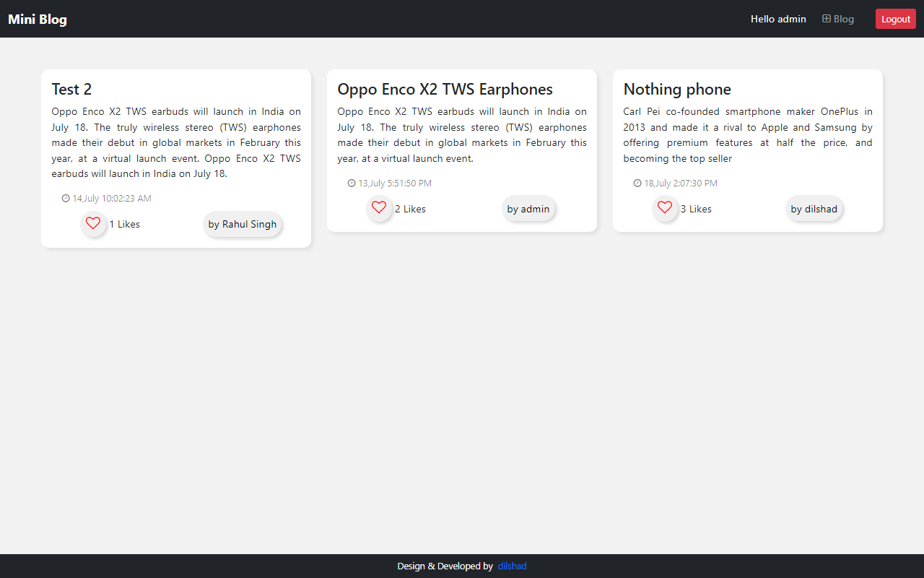Click the by Rahul Singh author badge
924x578 pixels.
[x=243, y=224]
